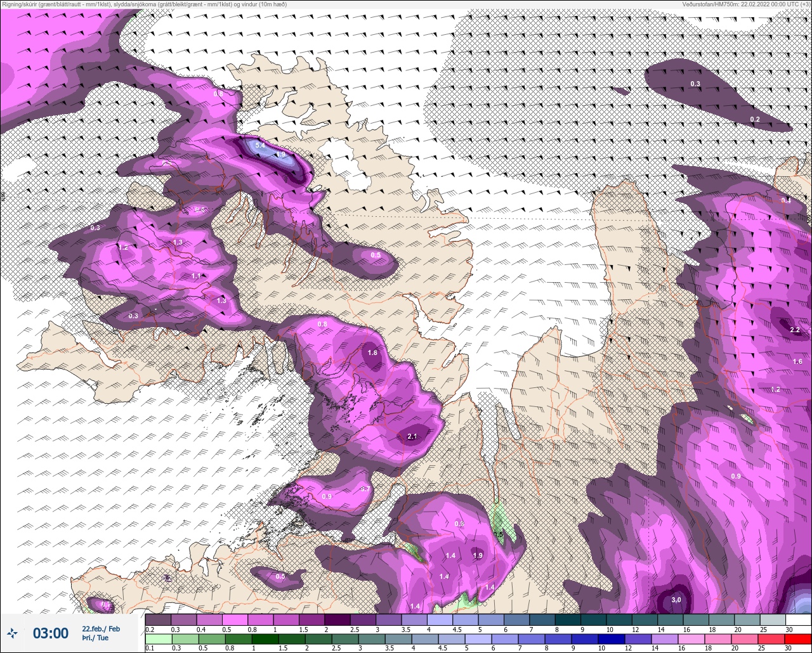Select upper legend swatch between 0.5 and 0.8

(x=235, y=619)
